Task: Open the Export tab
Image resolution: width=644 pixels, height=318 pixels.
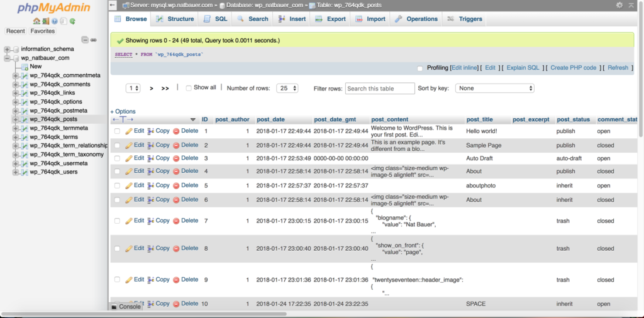Action: [x=330, y=19]
